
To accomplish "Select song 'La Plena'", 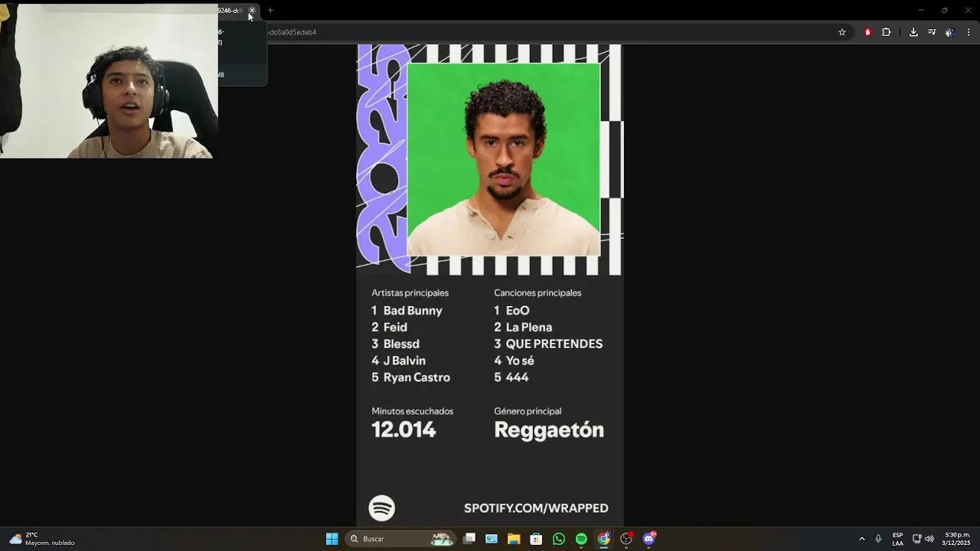I will [529, 328].
